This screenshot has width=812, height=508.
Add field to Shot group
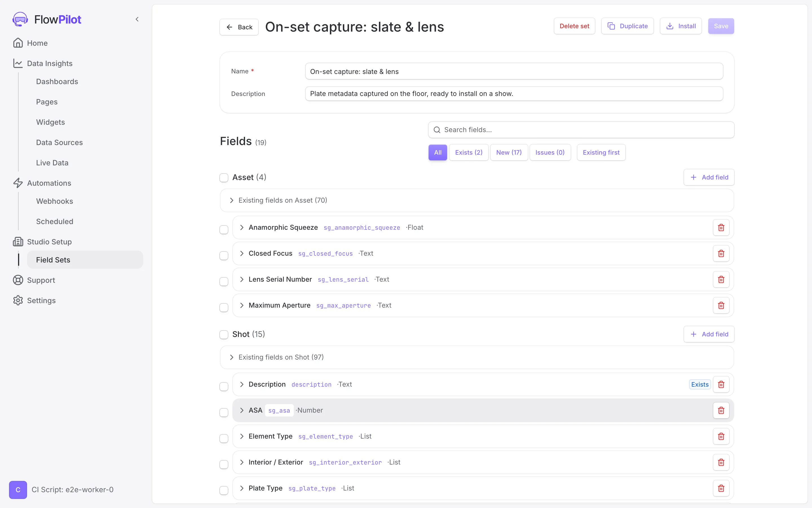709,334
